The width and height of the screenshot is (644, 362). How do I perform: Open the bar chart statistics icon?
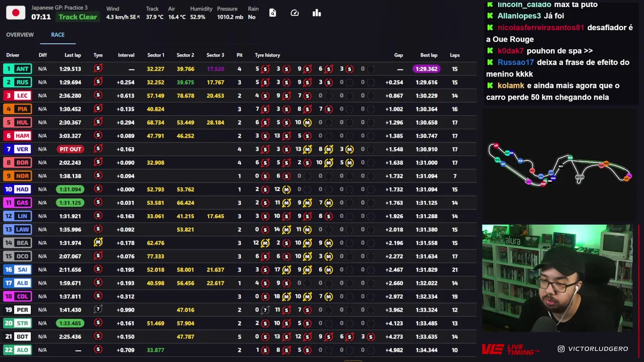tap(316, 13)
